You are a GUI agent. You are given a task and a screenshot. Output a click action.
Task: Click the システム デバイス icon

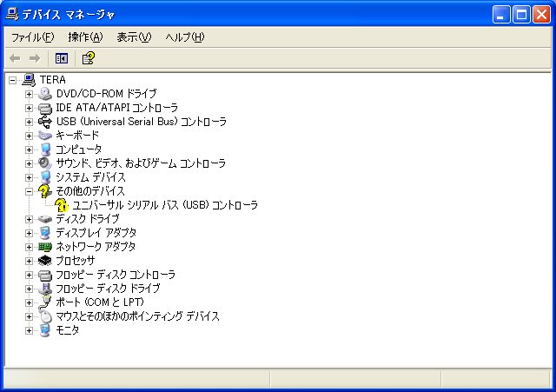point(45,177)
